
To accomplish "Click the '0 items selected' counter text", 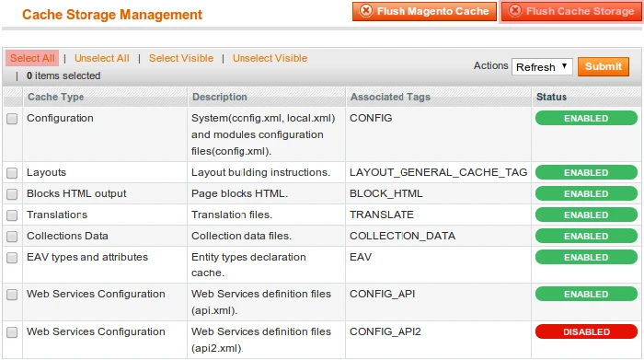I will tap(63, 76).
